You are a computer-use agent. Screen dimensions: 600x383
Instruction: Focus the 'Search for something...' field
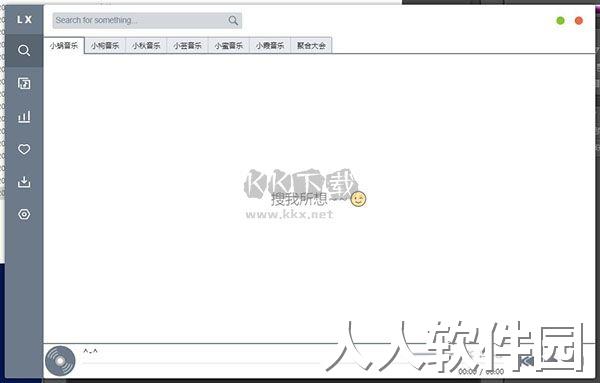(x=147, y=20)
